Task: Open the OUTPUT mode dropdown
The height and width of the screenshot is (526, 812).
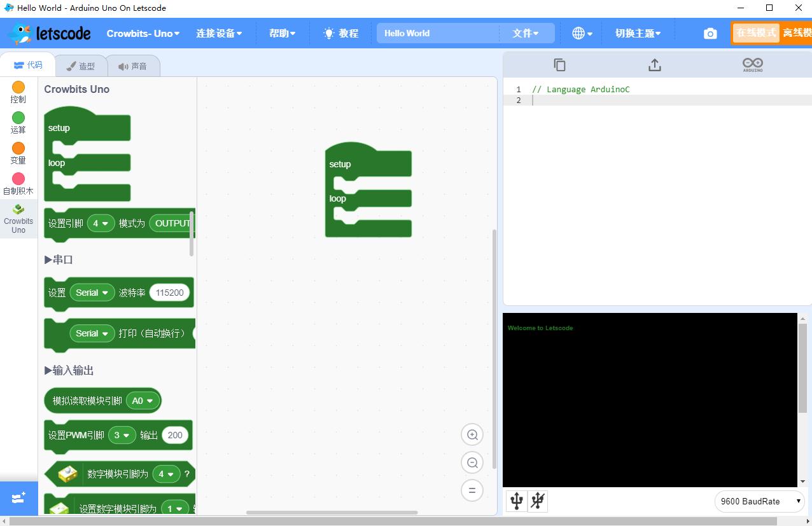Action: coord(172,223)
